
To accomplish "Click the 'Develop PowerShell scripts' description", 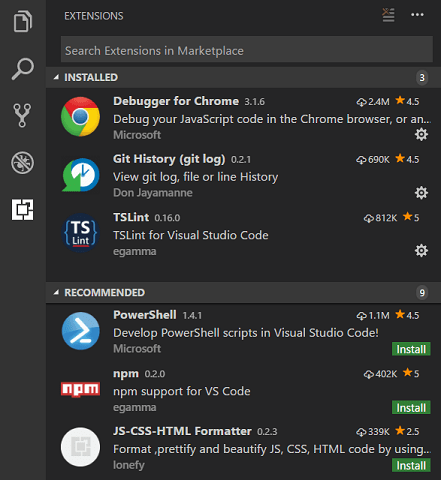I will coord(246,333).
